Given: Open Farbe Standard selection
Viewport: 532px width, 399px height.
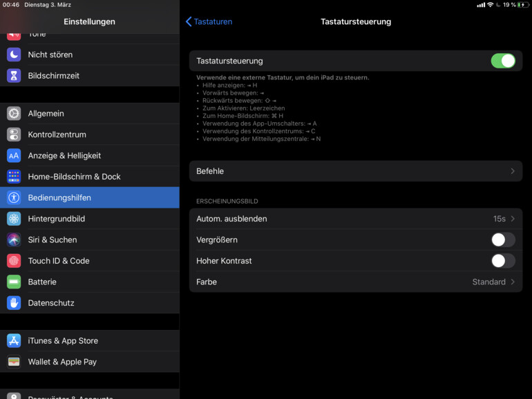Looking at the screenshot, I should (x=493, y=282).
